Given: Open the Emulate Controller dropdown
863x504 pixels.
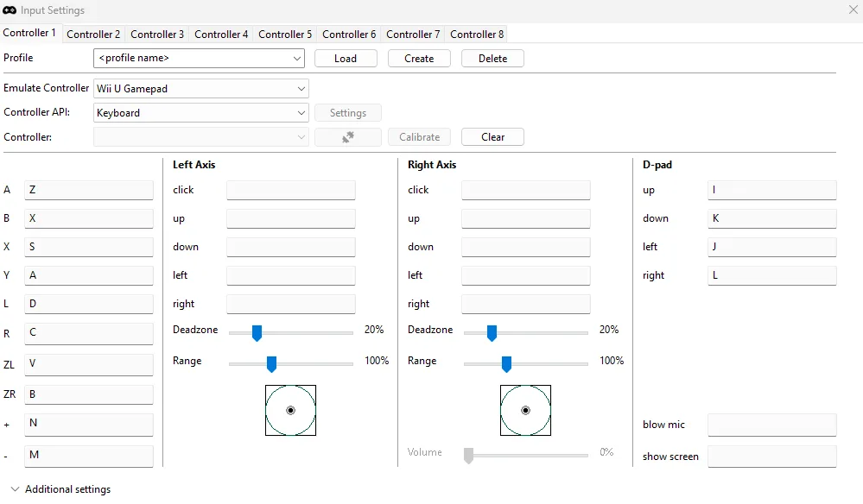Looking at the screenshot, I should pyautogui.click(x=200, y=88).
